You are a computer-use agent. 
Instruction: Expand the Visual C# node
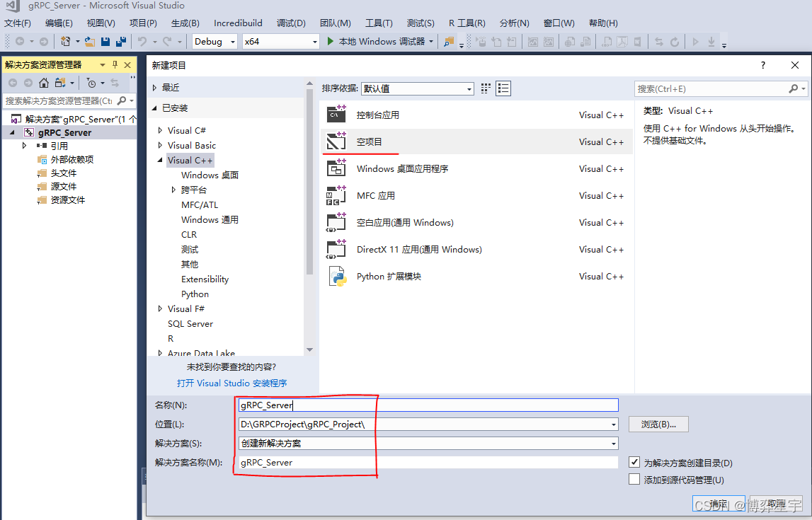tap(160, 130)
